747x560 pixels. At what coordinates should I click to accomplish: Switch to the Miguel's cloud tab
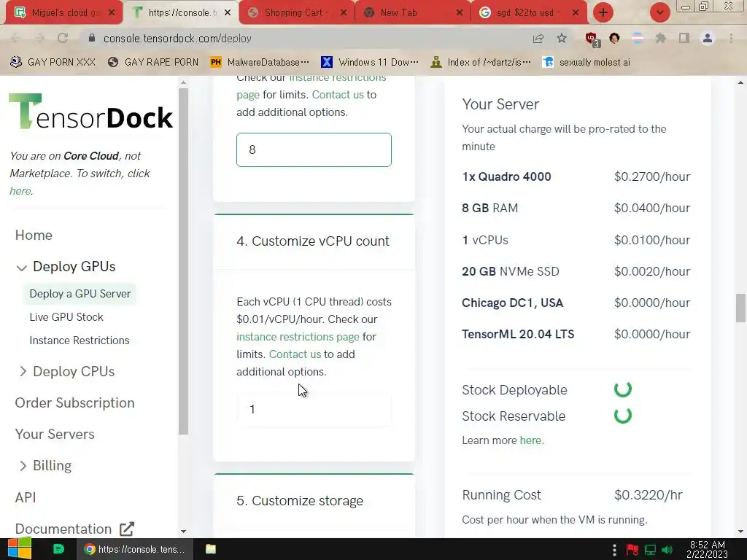[x=64, y=12]
